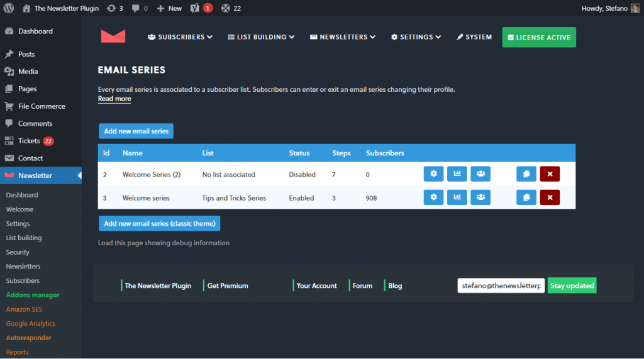Open List building submenu item
The height and width of the screenshot is (359, 644).
pyautogui.click(x=24, y=238)
